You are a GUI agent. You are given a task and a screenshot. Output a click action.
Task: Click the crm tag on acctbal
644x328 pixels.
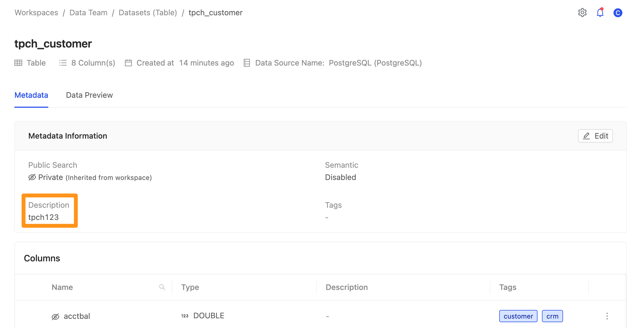(x=552, y=316)
